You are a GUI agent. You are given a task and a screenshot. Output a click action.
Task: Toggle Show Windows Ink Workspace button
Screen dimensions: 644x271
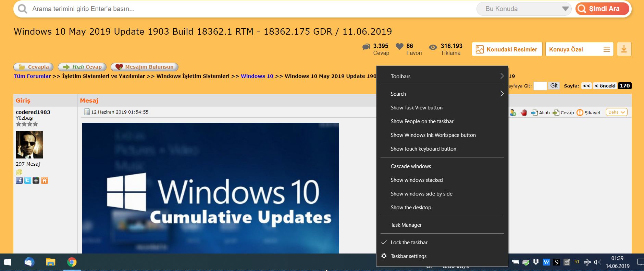pyautogui.click(x=442, y=135)
